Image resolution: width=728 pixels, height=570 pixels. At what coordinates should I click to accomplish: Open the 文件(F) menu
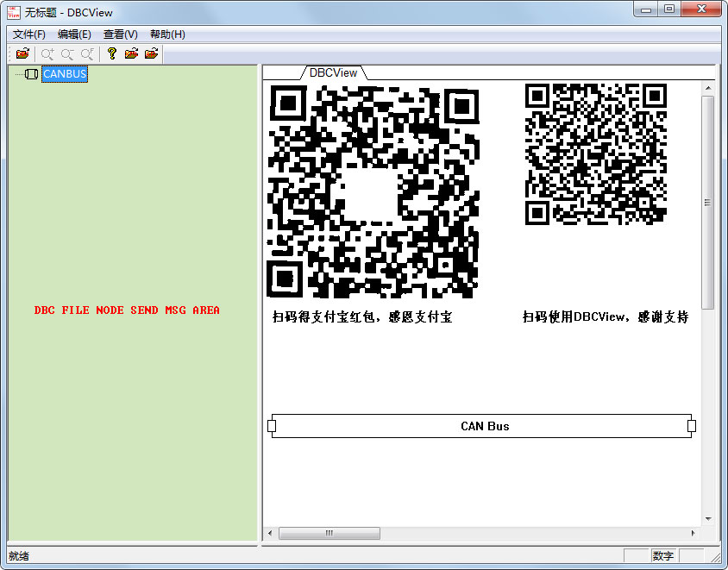(28, 34)
